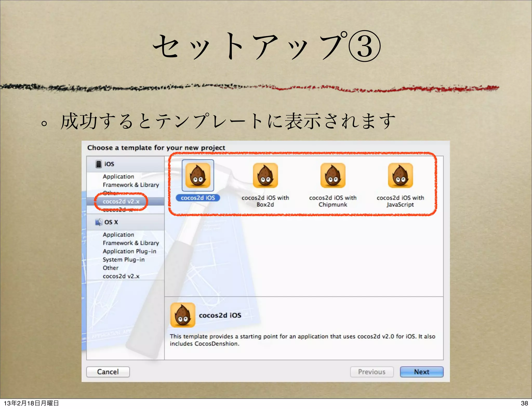Click the 'cocos2d iOS with Box2d' label
The width and height of the screenshot is (532, 409).
(x=265, y=201)
